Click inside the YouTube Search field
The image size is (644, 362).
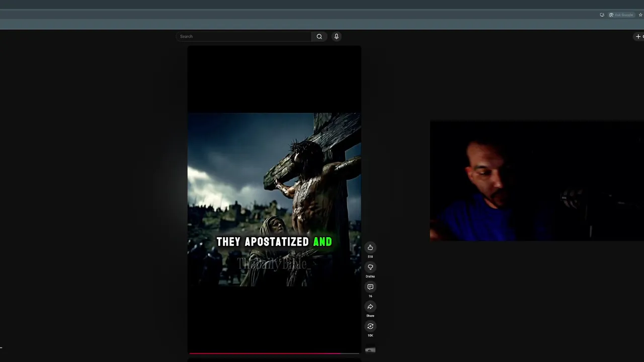coord(244,36)
